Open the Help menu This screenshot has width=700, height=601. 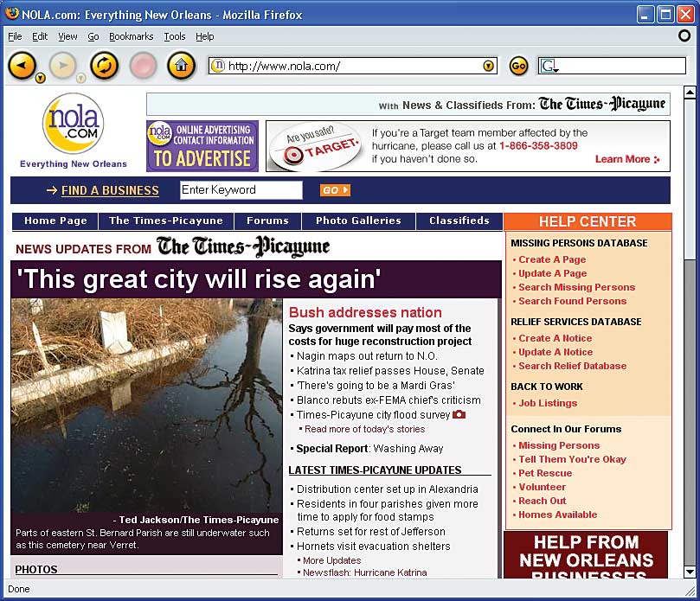coord(204,36)
